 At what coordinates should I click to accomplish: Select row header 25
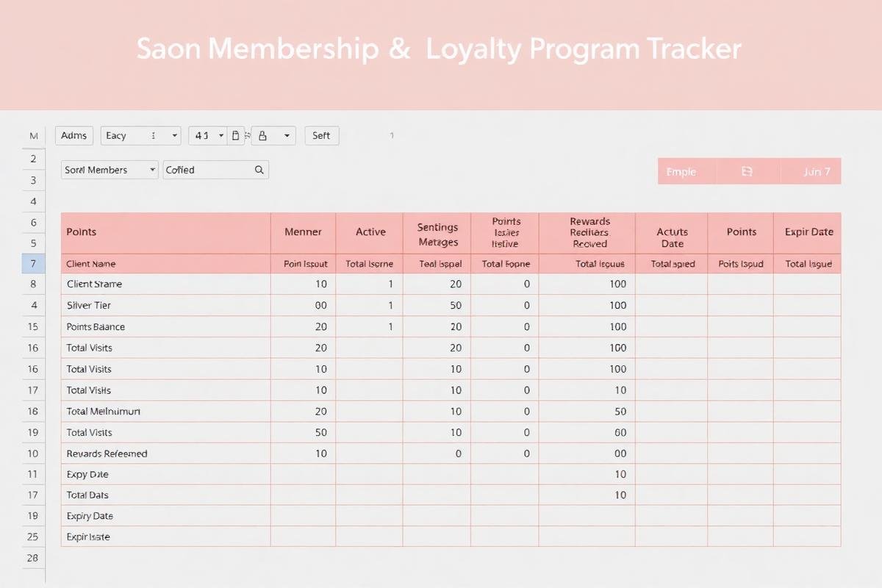(x=33, y=537)
